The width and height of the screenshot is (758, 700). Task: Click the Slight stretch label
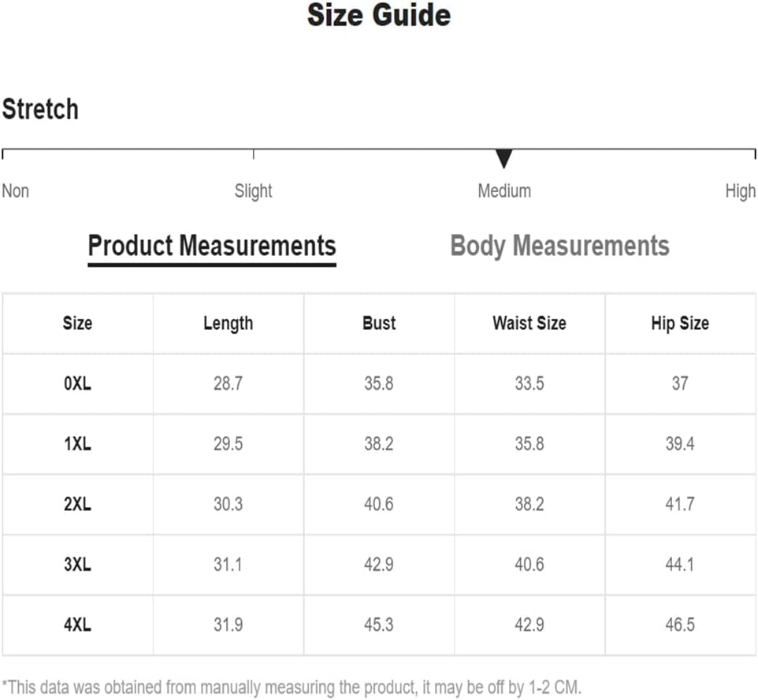pos(253,191)
